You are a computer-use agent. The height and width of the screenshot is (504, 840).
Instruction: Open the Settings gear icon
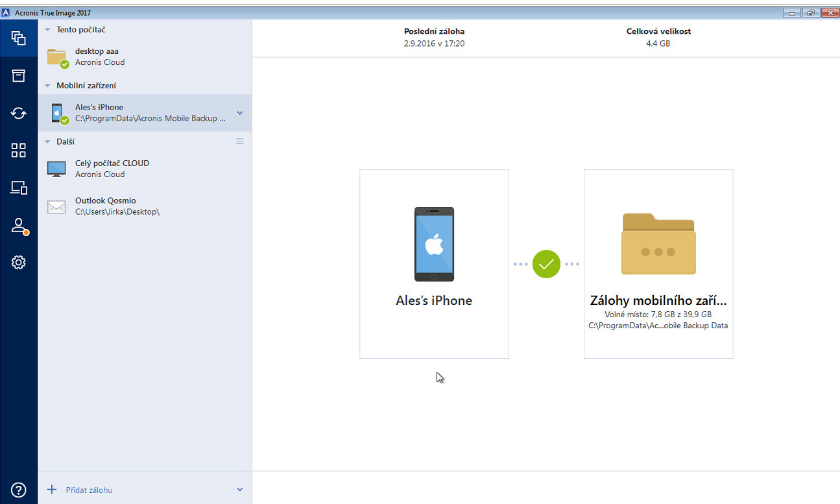click(x=19, y=263)
